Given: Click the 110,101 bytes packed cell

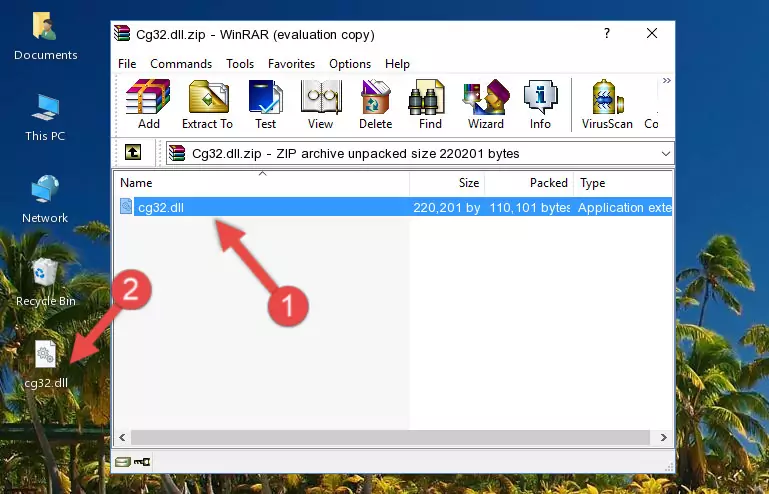Looking at the screenshot, I should [x=530, y=208].
